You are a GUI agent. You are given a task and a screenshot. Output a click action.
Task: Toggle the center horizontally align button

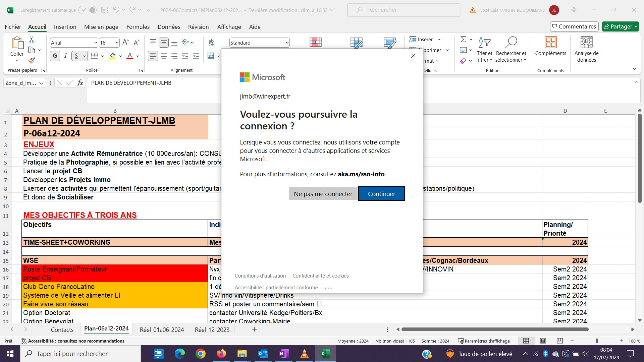tap(164, 56)
